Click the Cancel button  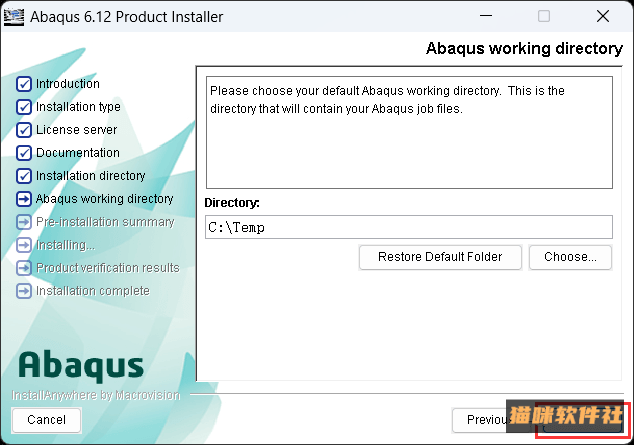[x=46, y=420]
